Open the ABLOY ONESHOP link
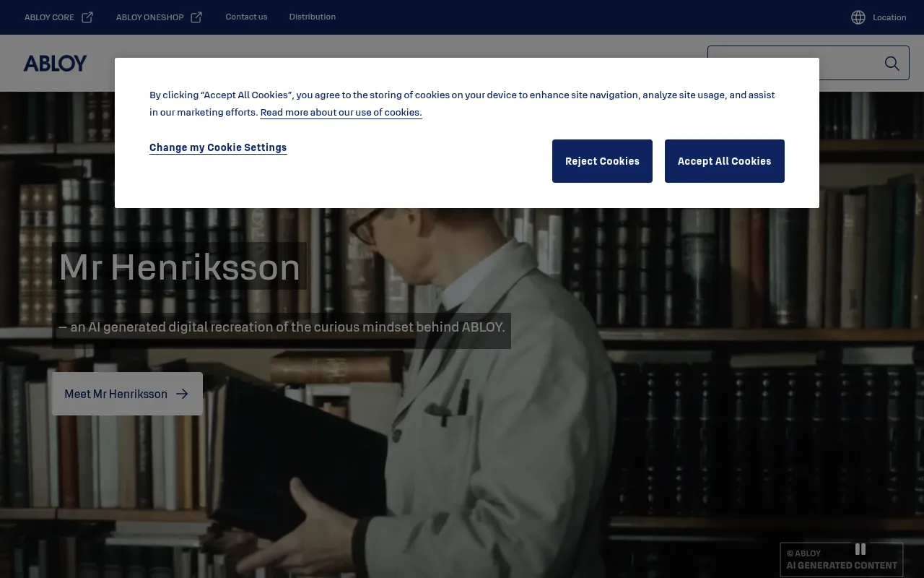Viewport: 924px width, 578px height. [159, 17]
